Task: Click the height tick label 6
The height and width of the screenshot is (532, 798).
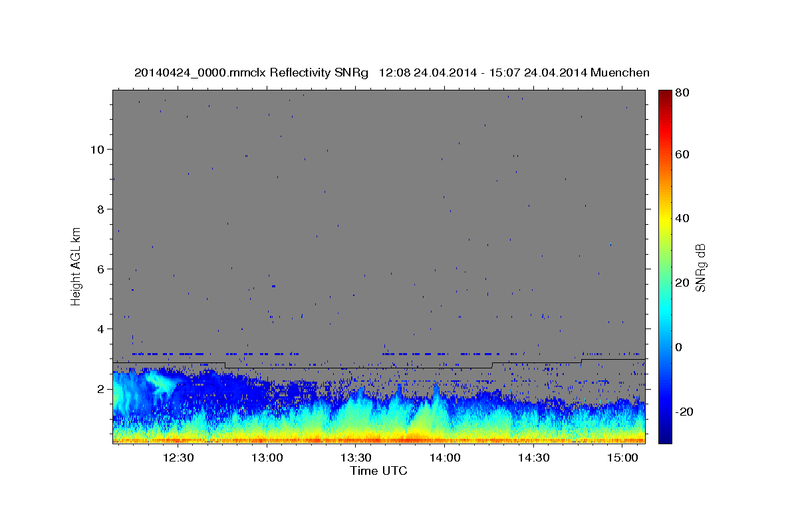Action: (101, 269)
